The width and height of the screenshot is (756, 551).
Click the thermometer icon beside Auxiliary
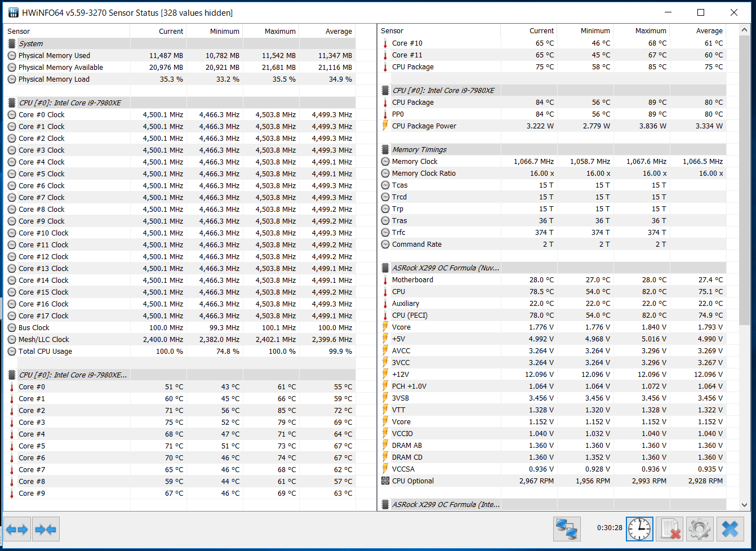[x=385, y=303]
